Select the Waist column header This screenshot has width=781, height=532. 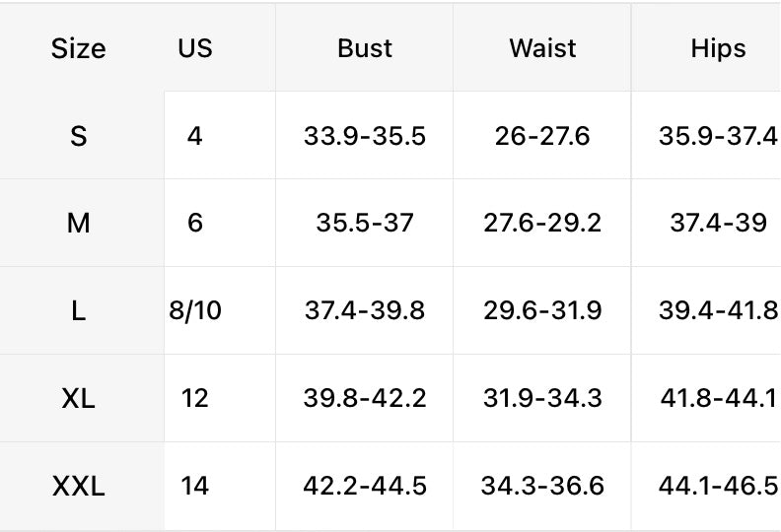(x=542, y=48)
